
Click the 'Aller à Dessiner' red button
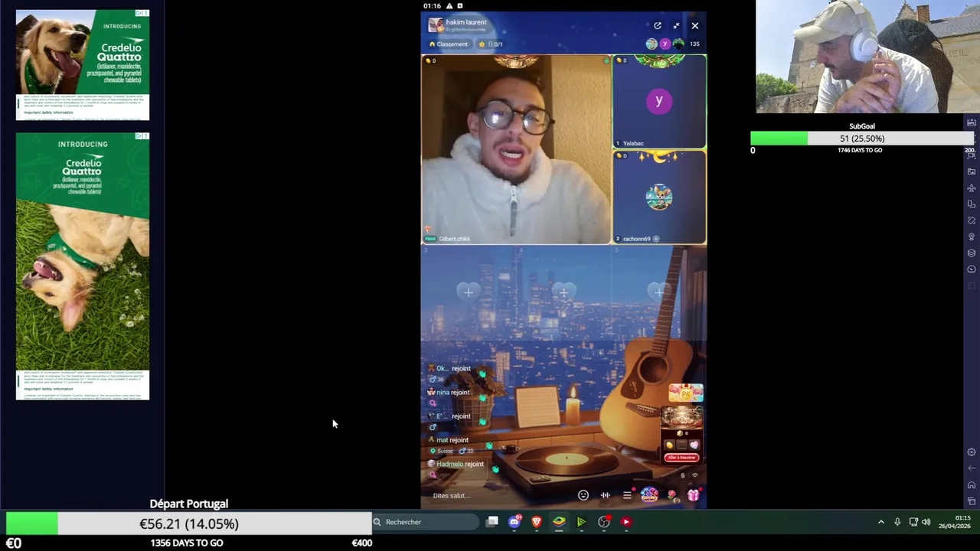[x=681, y=458]
